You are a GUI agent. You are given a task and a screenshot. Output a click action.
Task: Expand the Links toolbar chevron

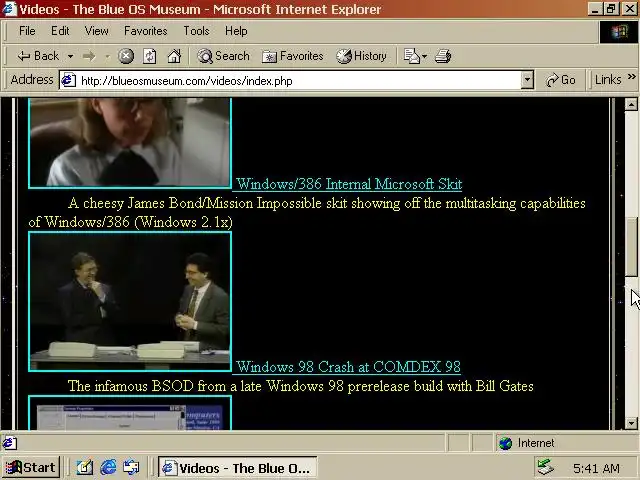[631, 77]
